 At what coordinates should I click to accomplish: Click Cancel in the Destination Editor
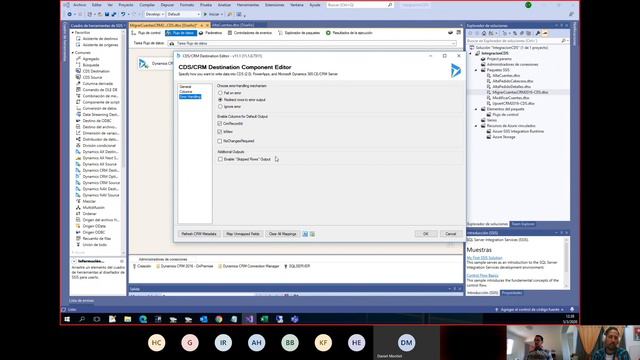point(451,234)
